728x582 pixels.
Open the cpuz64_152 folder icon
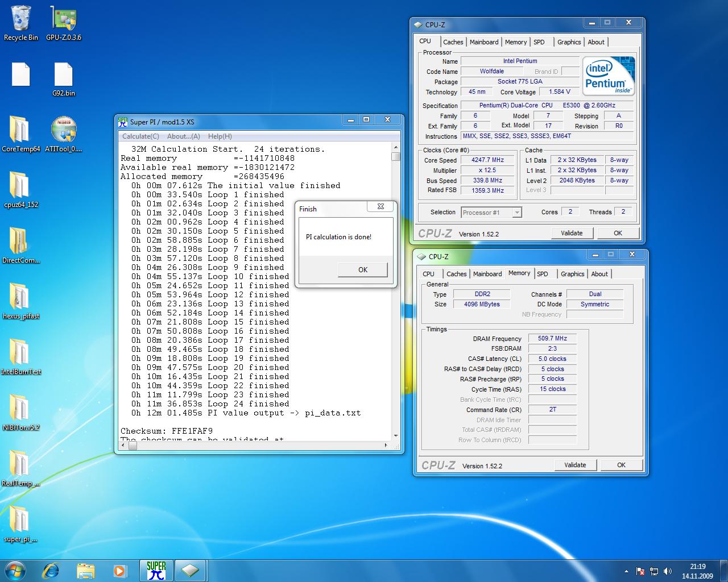pyautogui.click(x=21, y=190)
